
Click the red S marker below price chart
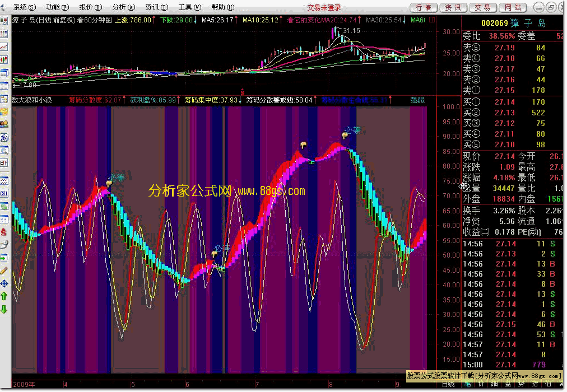[242, 92]
